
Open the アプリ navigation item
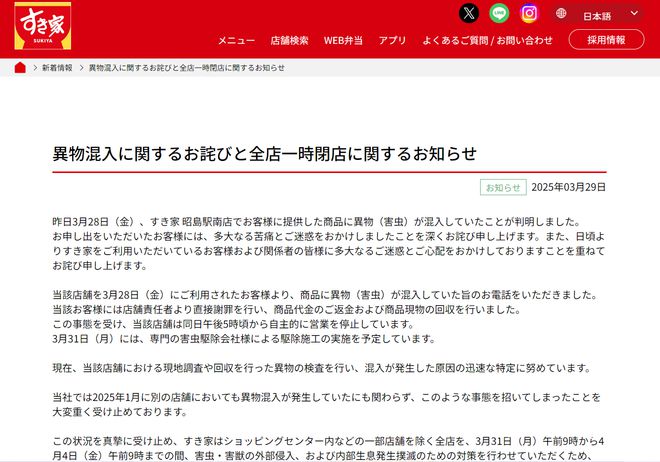(x=392, y=40)
